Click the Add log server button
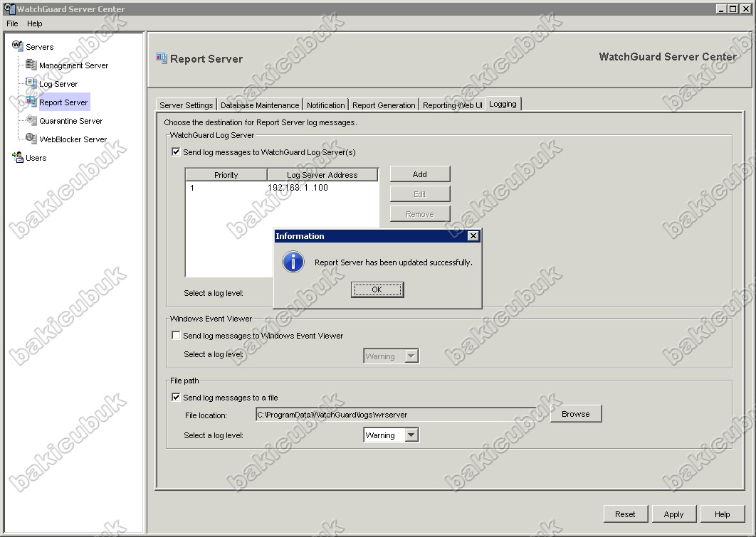Image resolution: width=756 pixels, height=537 pixels. click(x=420, y=174)
